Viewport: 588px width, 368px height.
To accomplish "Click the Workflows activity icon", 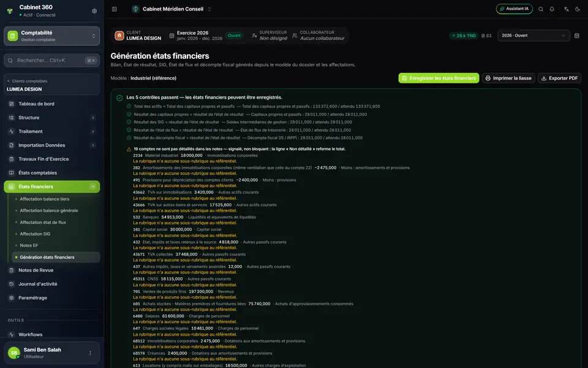I will (x=11, y=335).
